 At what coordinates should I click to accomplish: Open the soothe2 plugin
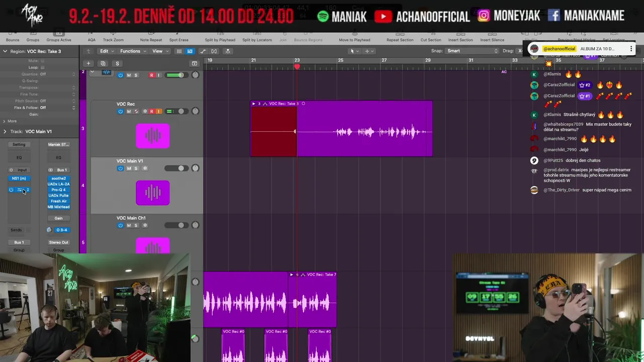tap(58, 178)
